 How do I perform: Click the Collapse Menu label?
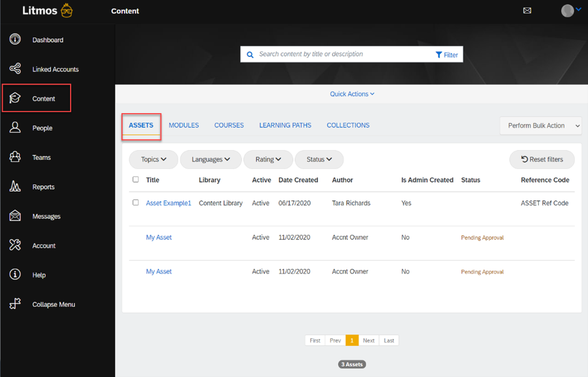coord(54,305)
